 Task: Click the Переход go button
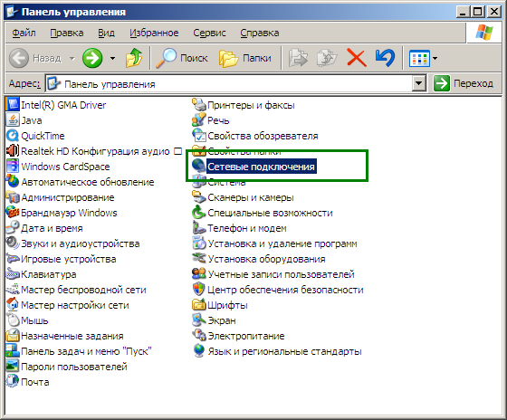tap(464, 84)
